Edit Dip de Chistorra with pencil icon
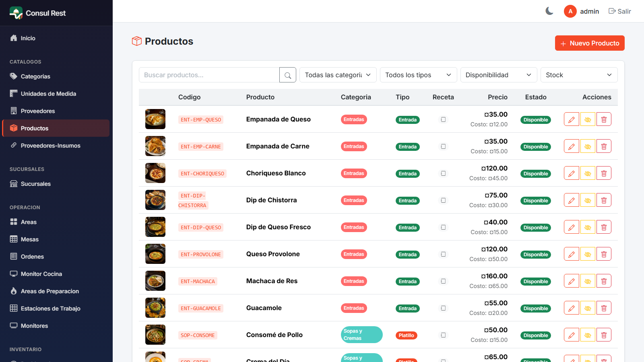This screenshot has height=362, width=644. 572,200
